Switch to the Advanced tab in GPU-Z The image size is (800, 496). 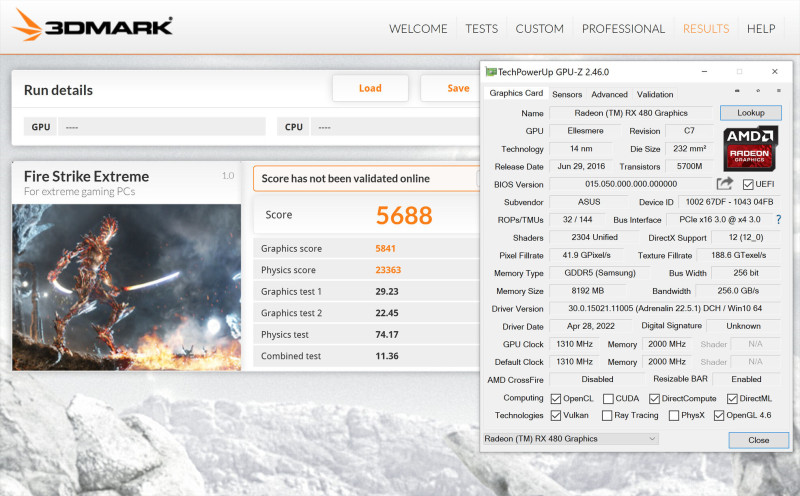609,94
